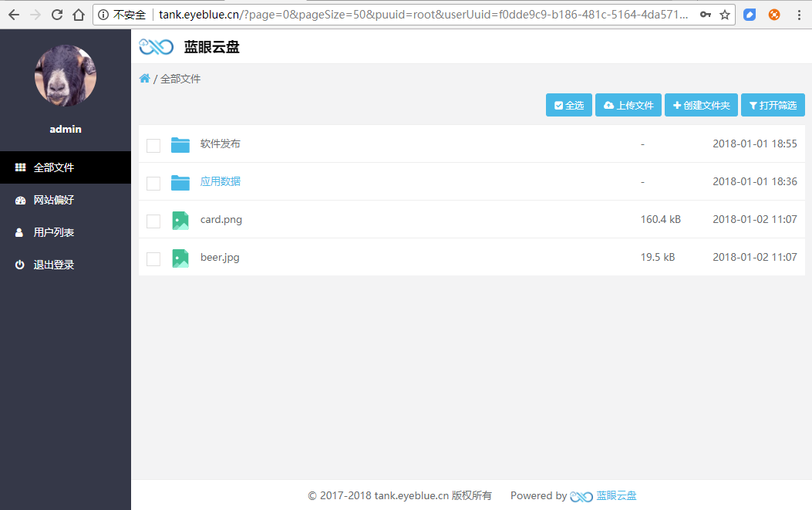Check the box beside 软件发布 folder

tap(153, 145)
